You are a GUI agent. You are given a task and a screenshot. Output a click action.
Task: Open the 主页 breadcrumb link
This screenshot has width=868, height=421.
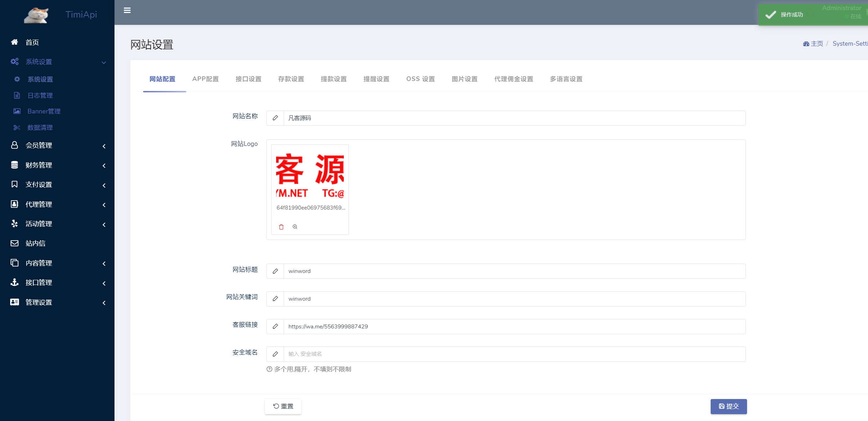817,43
